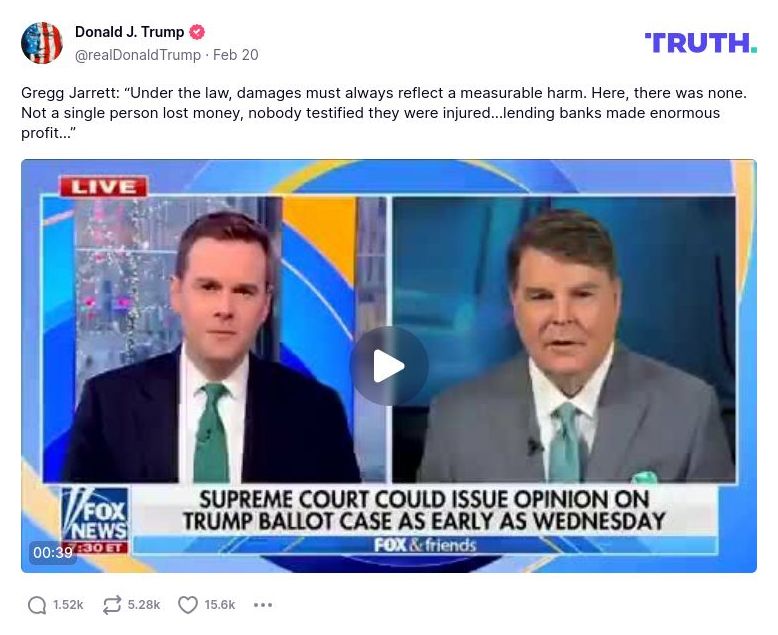Click the Fox News logo in video
The width and height of the screenshot is (778, 635).
click(95, 519)
